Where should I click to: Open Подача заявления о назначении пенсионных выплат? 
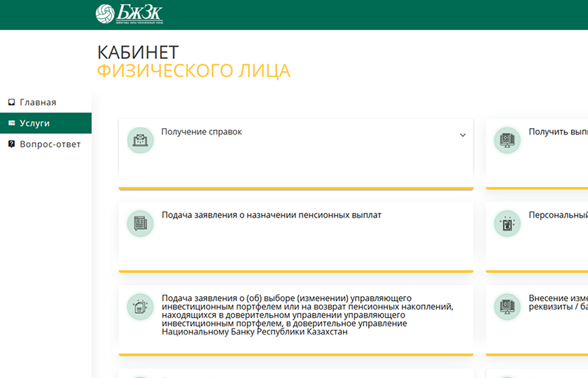pyautogui.click(x=272, y=215)
